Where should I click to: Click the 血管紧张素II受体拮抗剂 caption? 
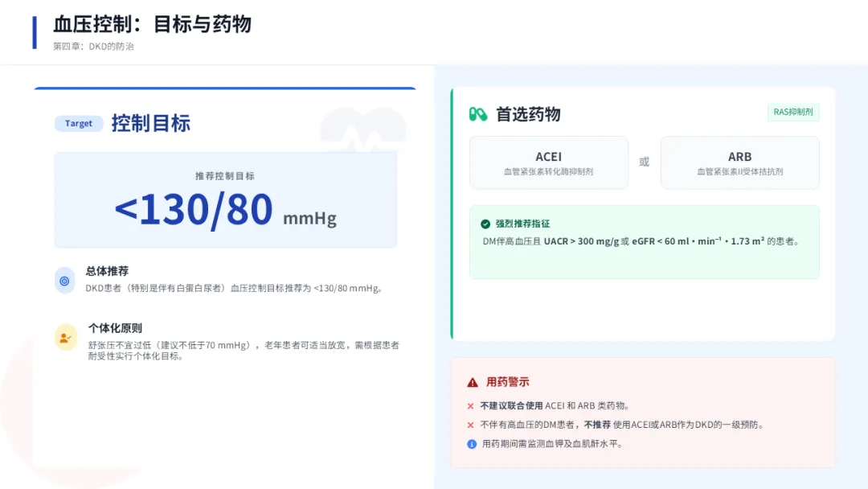pos(740,171)
